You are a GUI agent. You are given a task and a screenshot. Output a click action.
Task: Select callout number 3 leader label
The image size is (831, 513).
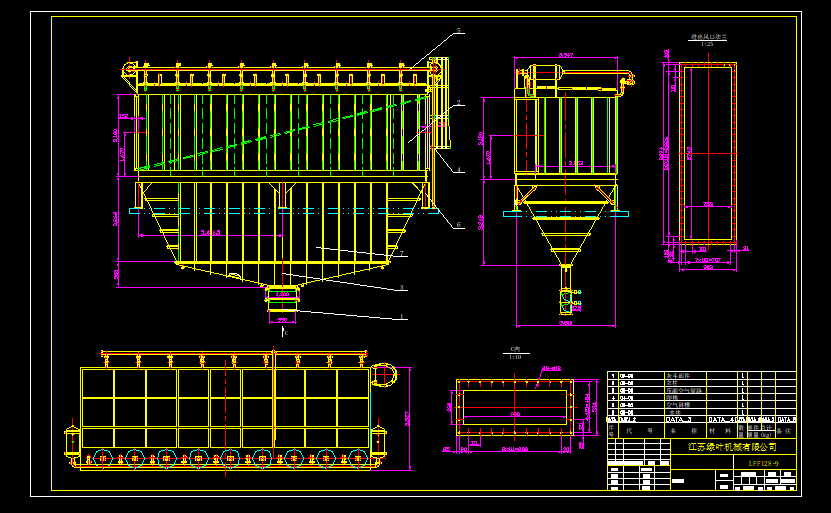(402, 288)
